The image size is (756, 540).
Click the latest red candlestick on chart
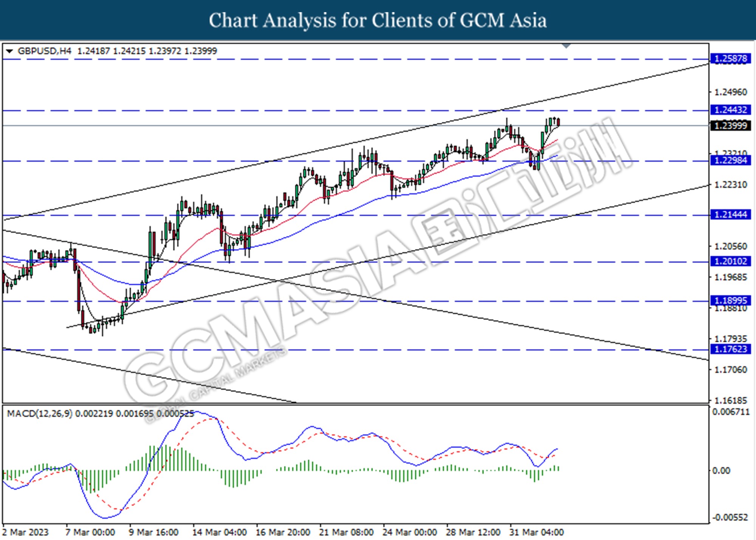click(x=558, y=122)
